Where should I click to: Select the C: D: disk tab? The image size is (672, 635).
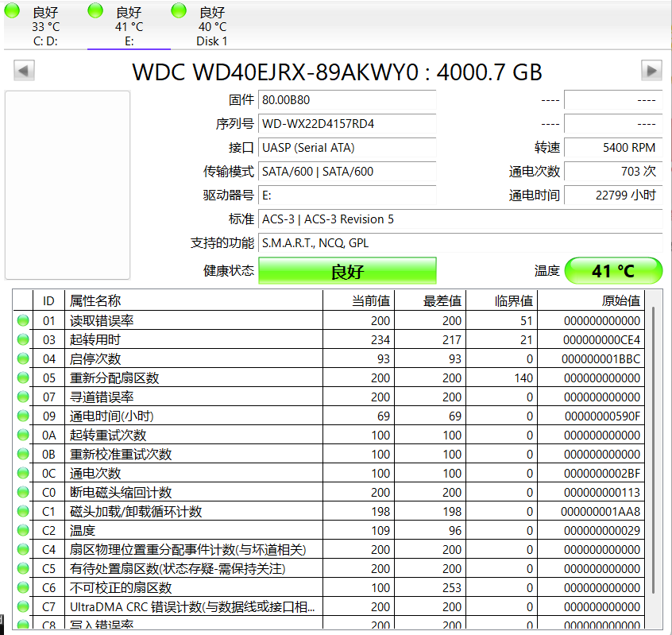45,25
